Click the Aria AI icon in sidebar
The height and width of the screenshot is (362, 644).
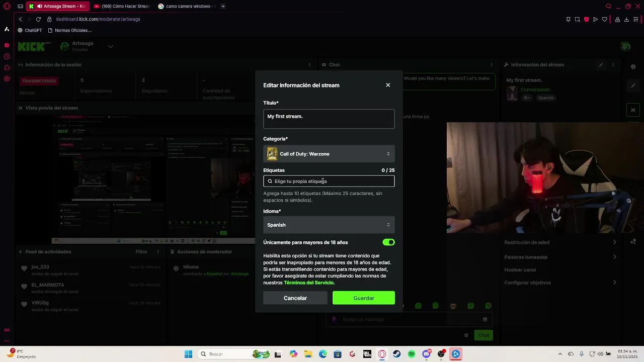click(7, 29)
